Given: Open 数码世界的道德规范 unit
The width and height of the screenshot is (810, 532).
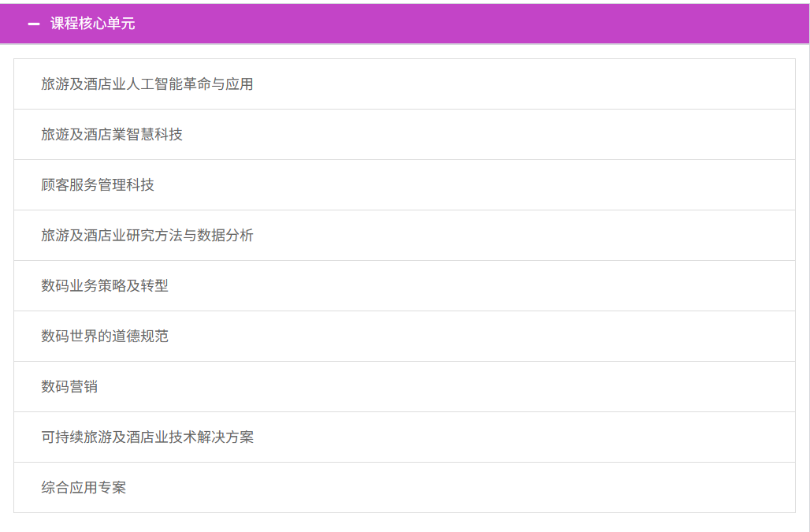Looking at the screenshot, I should click(404, 337).
